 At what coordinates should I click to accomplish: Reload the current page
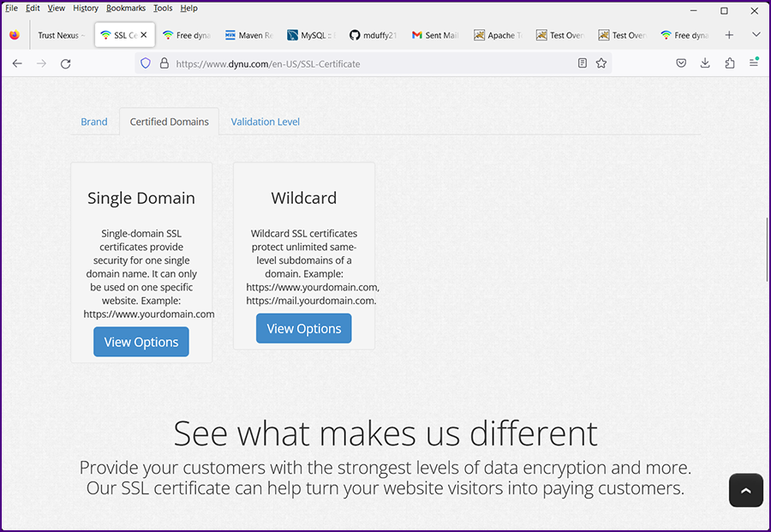click(65, 63)
